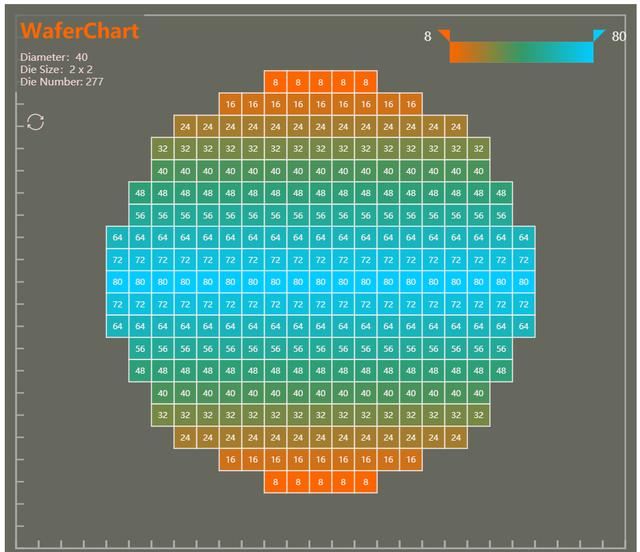The height and width of the screenshot is (552, 640).
Task: Select the rightmost 40 die in upper half
Action: [x=478, y=171]
